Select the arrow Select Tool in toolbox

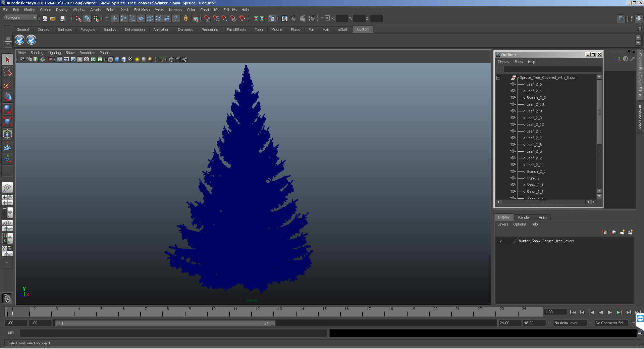7,60
